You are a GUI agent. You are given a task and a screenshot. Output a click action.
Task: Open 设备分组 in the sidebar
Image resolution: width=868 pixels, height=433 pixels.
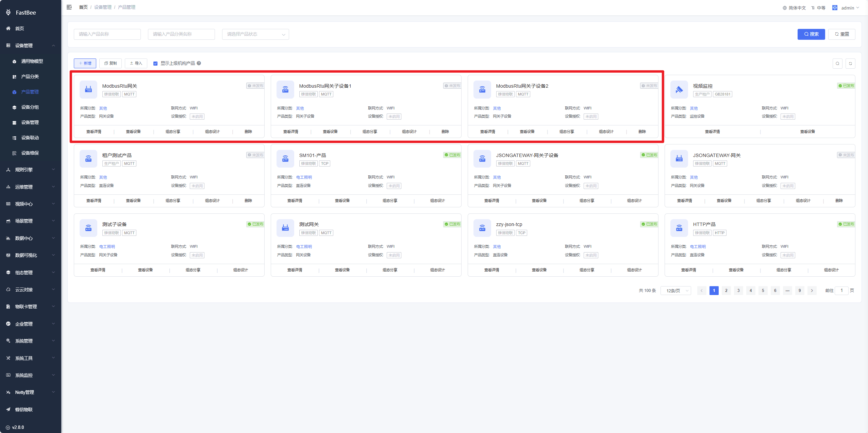point(31,107)
